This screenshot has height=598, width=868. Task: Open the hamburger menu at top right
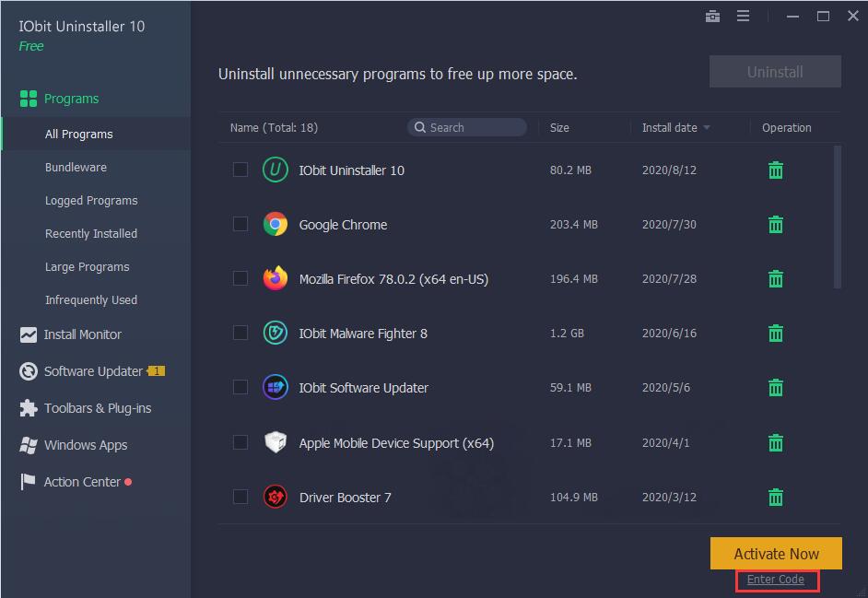pyautogui.click(x=743, y=16)
